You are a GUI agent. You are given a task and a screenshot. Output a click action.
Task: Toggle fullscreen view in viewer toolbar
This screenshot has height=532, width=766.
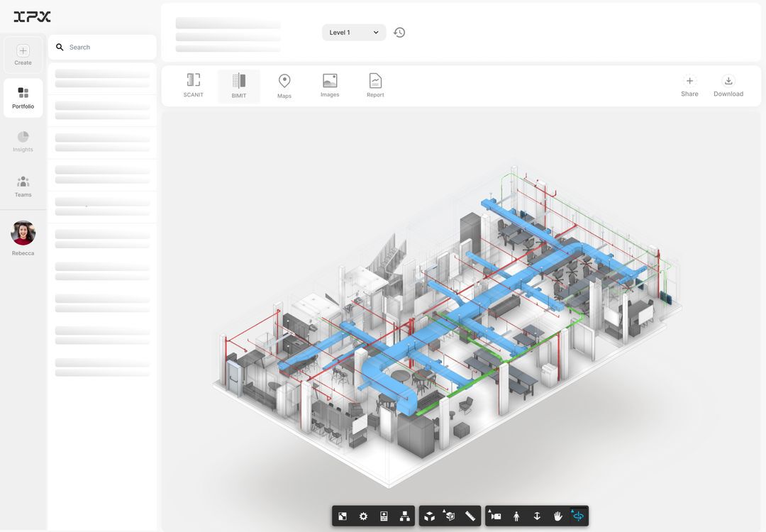[343, 516]
